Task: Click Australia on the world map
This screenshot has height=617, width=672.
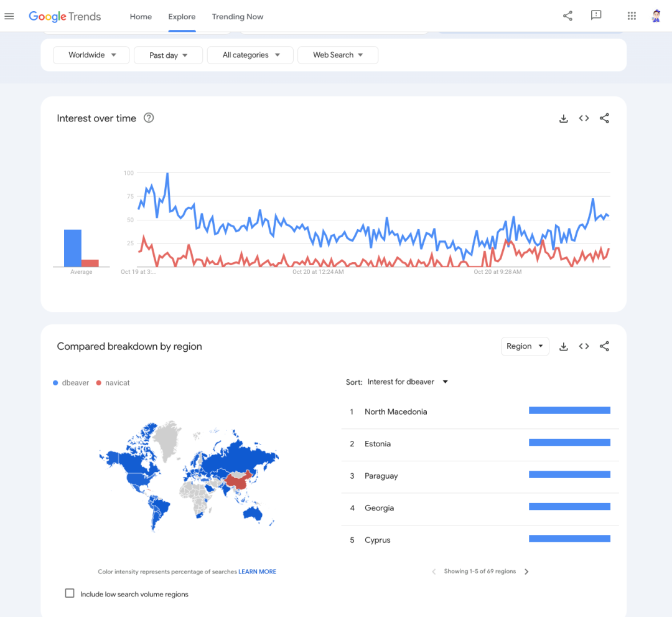Action: coord(253,513)
